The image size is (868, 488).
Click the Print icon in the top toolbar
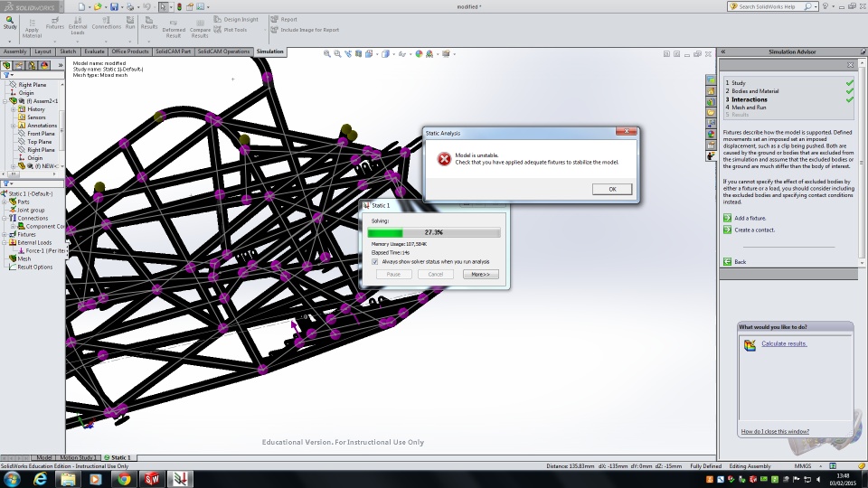click(x=130, y=6)
